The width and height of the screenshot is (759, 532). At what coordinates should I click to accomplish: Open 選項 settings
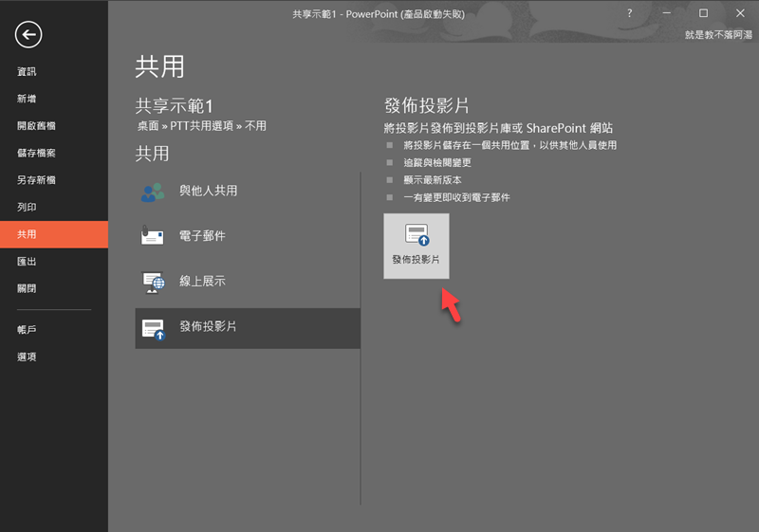coord(27,357)
